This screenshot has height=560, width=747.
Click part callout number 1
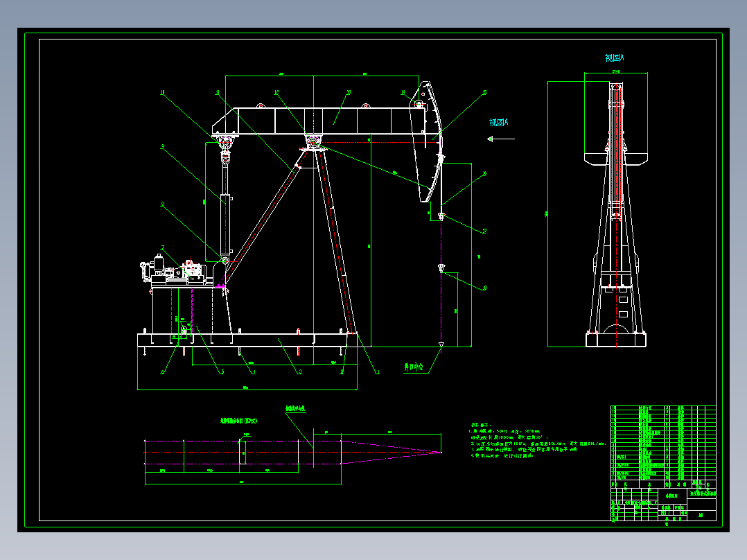coord(378,372)
